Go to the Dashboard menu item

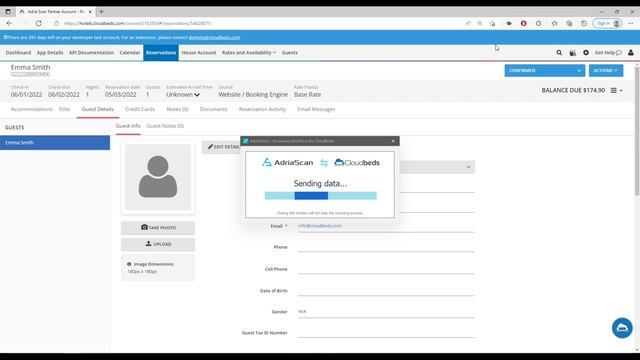tap(18, 53)
